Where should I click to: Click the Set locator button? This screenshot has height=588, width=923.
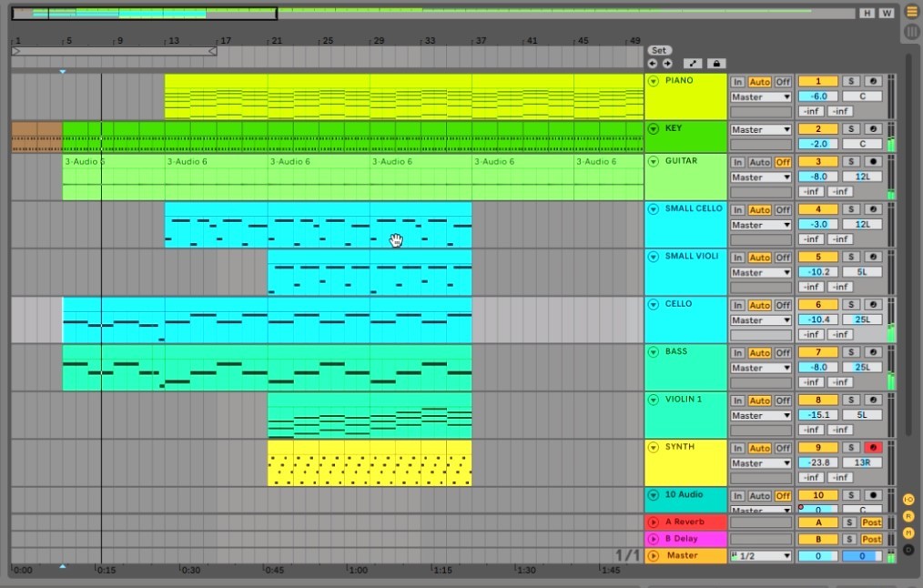pos(659,50)
